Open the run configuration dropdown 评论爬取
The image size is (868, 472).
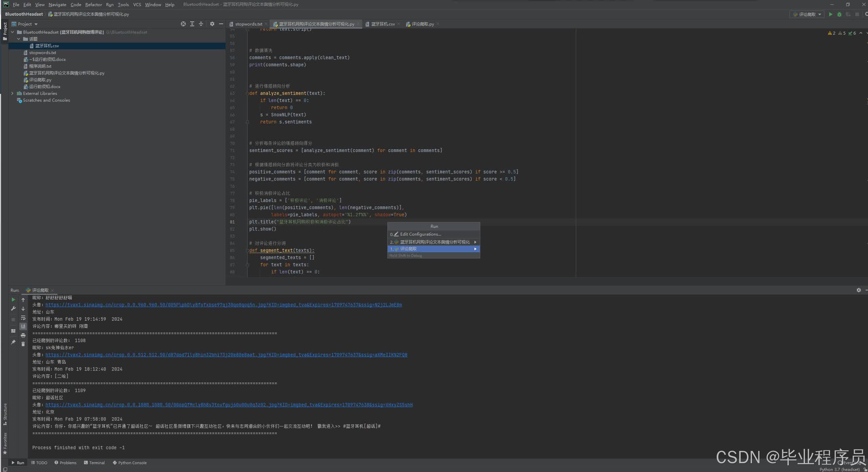807,14
